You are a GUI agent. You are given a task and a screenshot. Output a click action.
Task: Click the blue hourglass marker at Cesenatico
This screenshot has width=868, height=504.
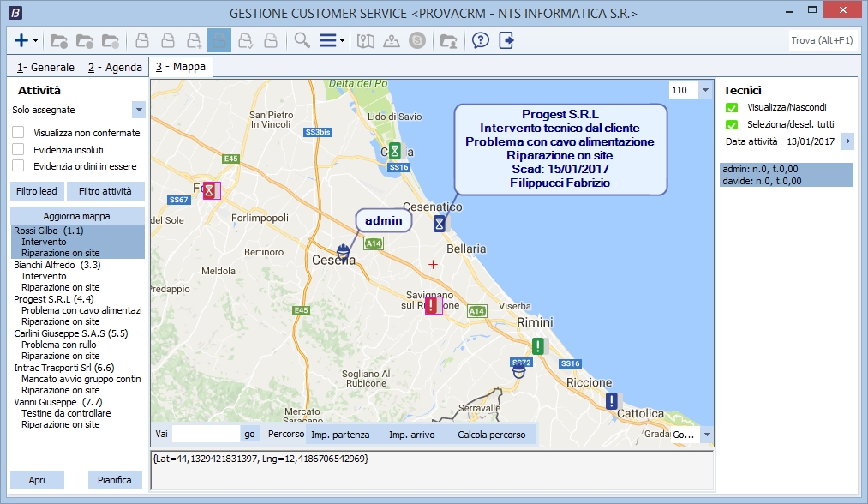tap(439, 224)
